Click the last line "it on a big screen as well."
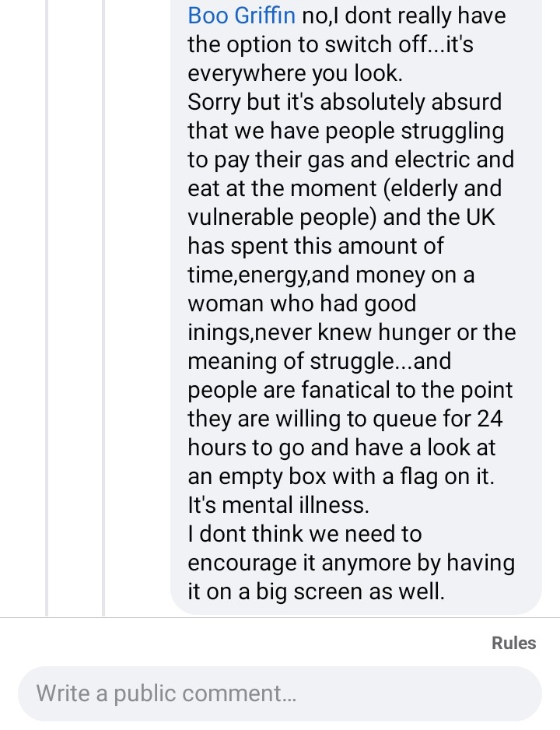The width and height of the screenshot is (560, 730). 317,591
